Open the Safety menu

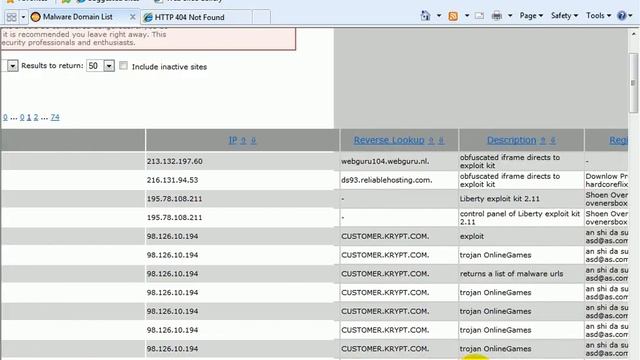pyautogui.click(x=564, y=16)
